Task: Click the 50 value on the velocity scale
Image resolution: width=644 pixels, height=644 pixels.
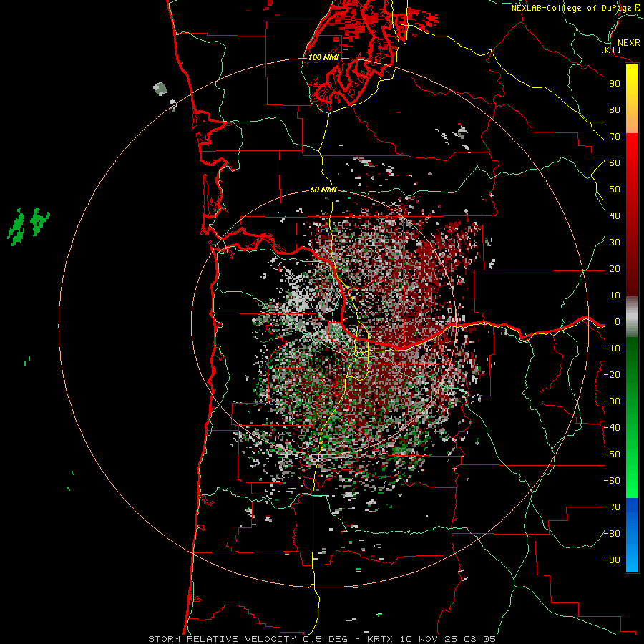Action: click(x=615, y=190)
